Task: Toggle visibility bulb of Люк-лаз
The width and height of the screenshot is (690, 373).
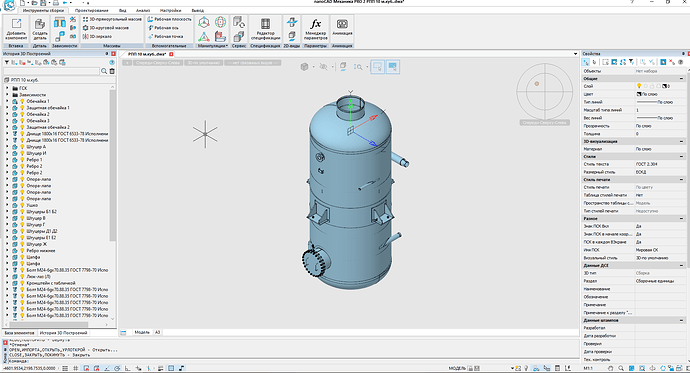Action: pyautogui.click(x=22, y=277)
